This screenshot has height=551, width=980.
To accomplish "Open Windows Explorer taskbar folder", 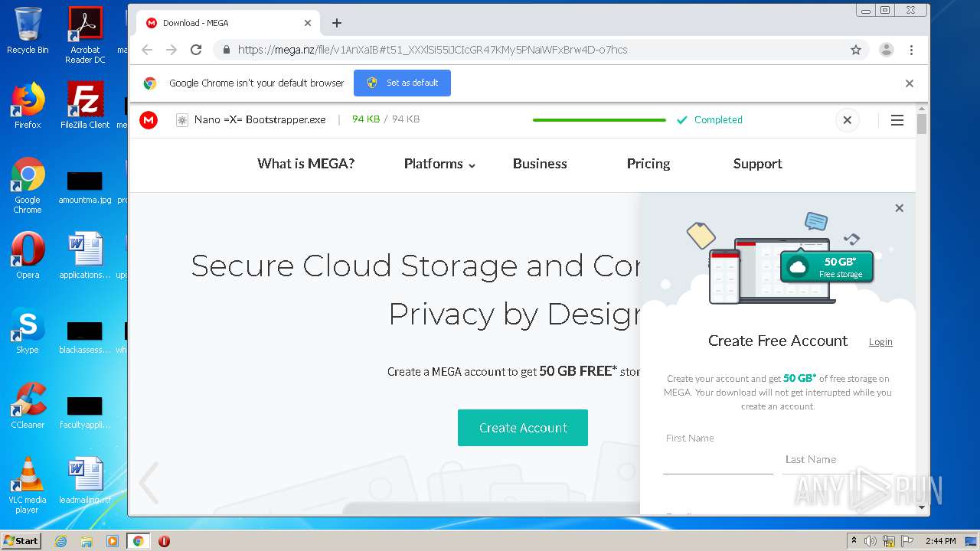I will pos(87,541).
